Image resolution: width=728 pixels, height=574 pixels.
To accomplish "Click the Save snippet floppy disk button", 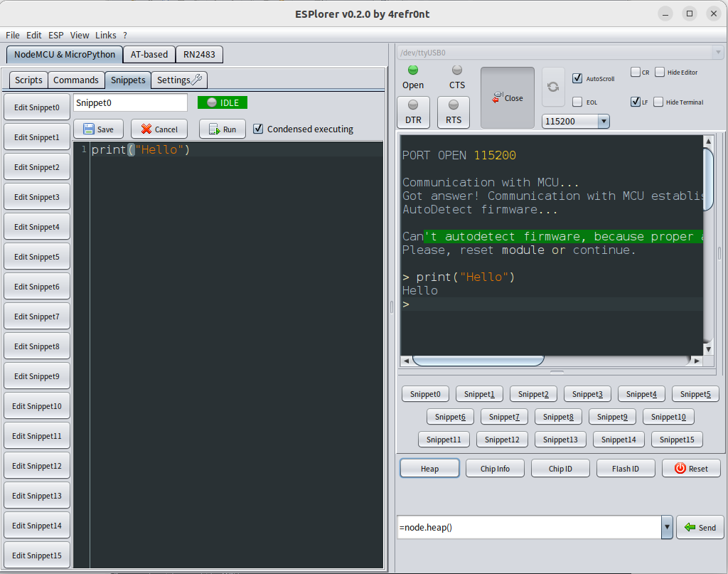I will [98, 129].
